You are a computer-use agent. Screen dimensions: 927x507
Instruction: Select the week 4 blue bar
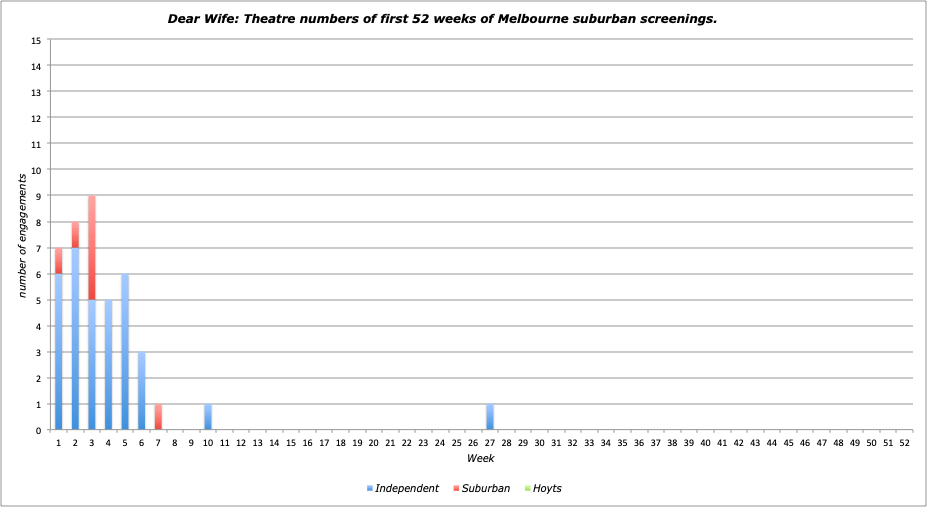click(x=108, y=365)
